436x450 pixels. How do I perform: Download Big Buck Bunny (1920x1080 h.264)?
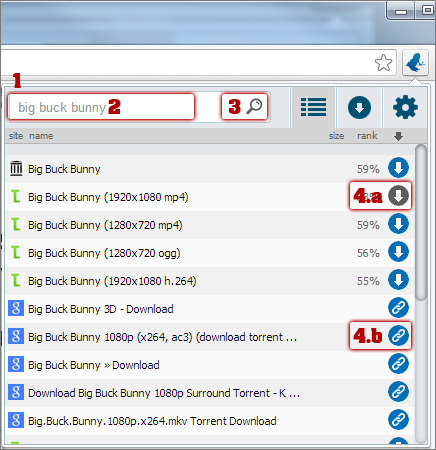[398, 280]
